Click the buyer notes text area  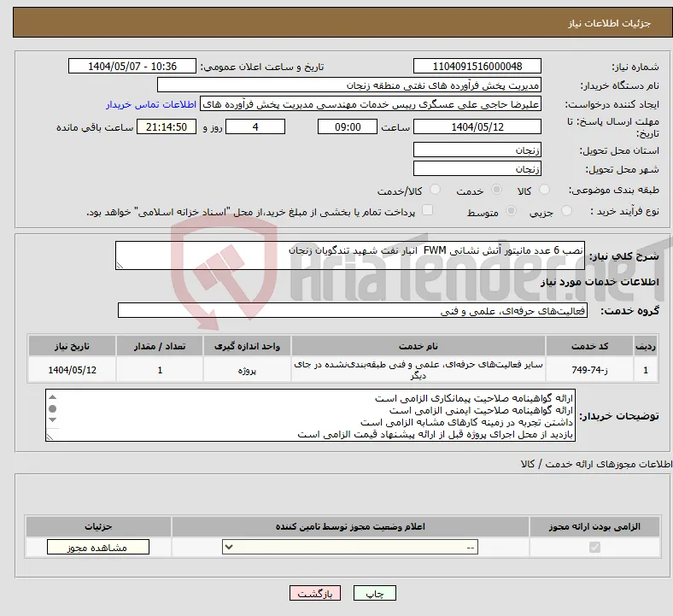click(310, 415)
